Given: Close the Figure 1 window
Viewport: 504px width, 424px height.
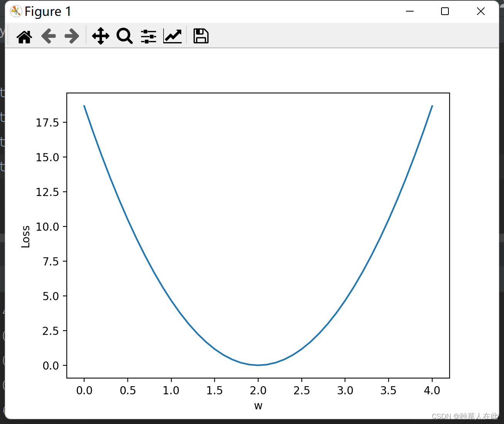Looking at the screenshot, I should (480, 11).
